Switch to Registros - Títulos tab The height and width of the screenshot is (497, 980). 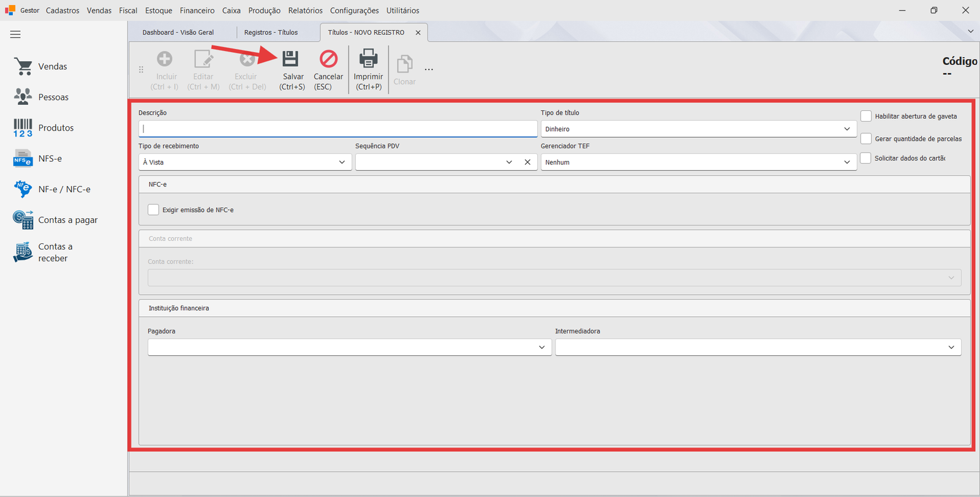[271, 32]
